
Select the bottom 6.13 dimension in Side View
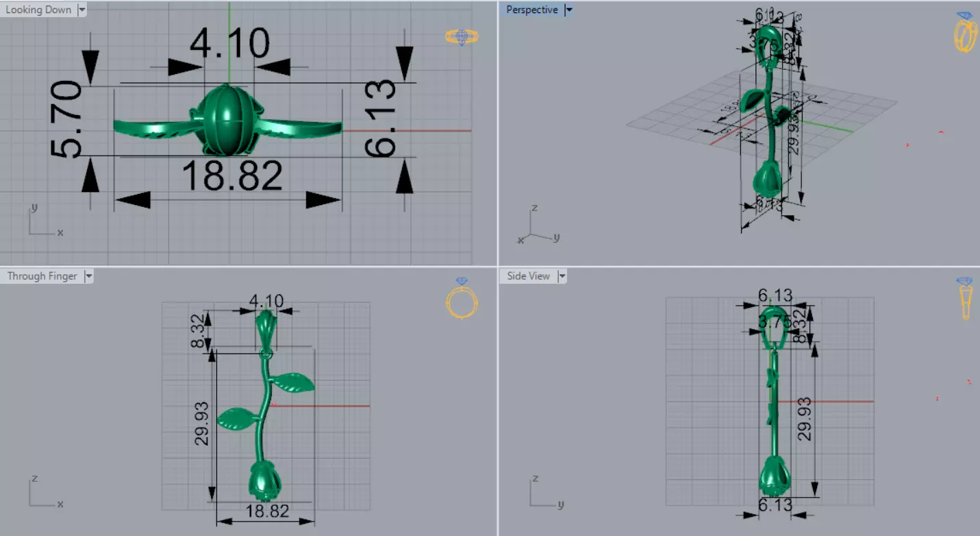[x=775, y=505]
